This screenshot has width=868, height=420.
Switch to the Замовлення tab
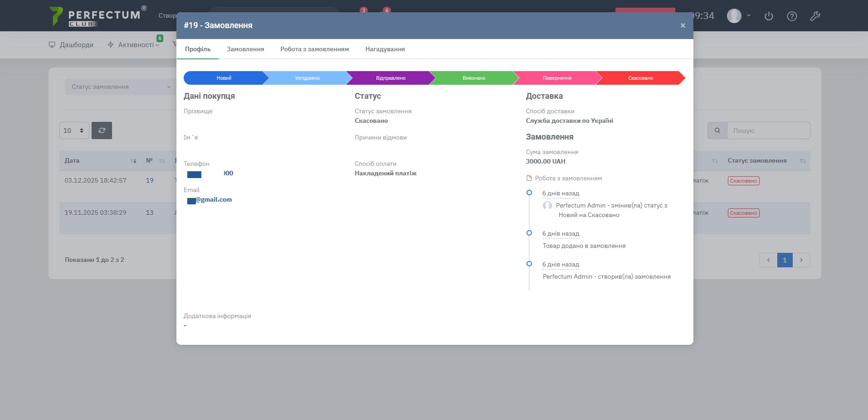click(245, 49)
